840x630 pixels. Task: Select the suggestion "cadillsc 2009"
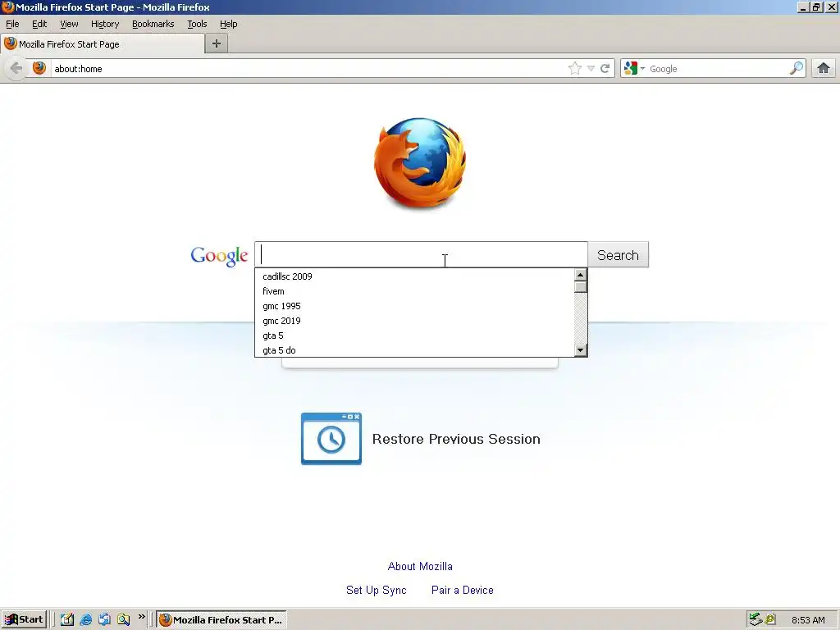(414, 276)
